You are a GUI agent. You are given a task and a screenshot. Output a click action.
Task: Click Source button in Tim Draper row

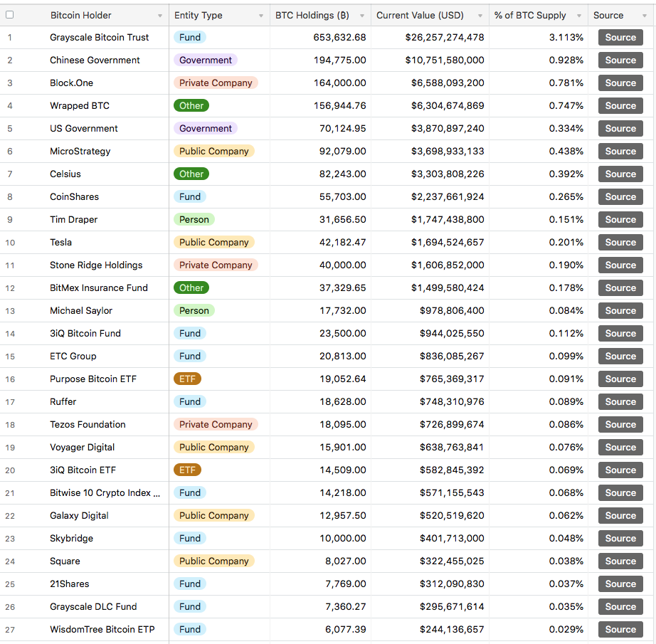click(620, 220)
